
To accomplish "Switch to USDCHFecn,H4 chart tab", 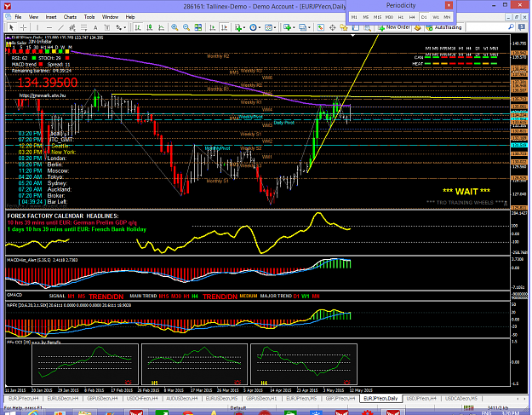I will 142,398.
